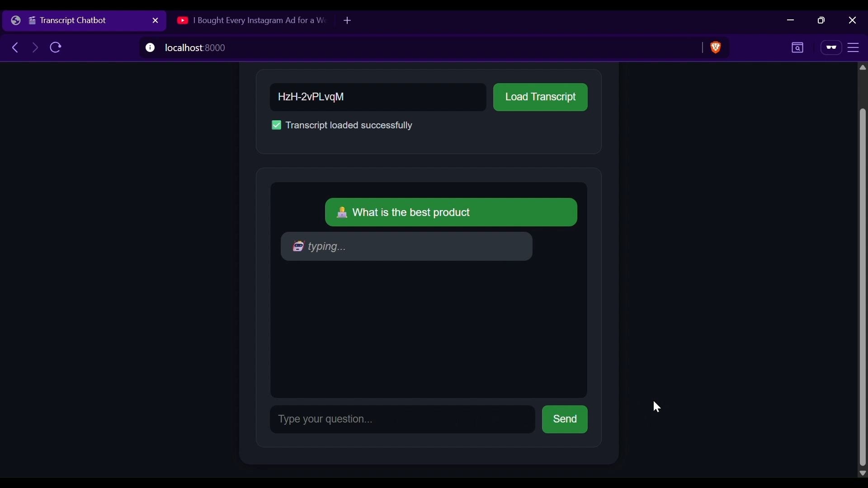Click the globe favicon on Transcript Chatbot tab
Viewport: 868px width, 488px height.
16,20
